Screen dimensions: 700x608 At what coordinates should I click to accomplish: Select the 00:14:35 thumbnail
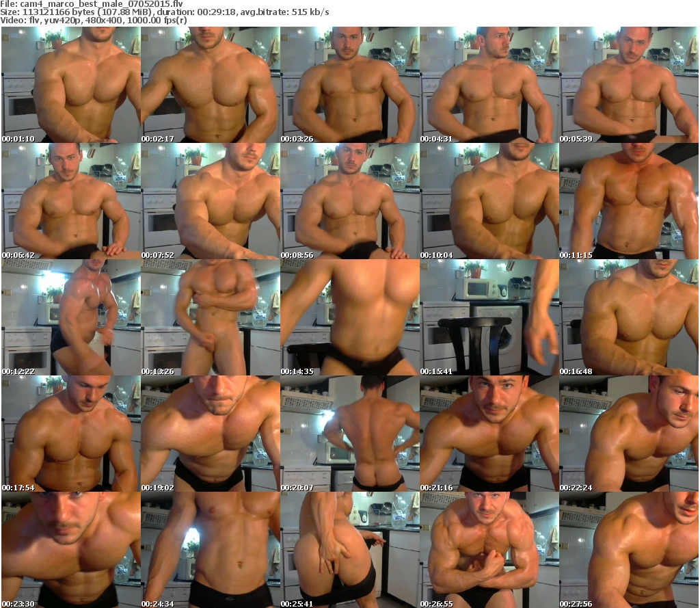[350, 317]
